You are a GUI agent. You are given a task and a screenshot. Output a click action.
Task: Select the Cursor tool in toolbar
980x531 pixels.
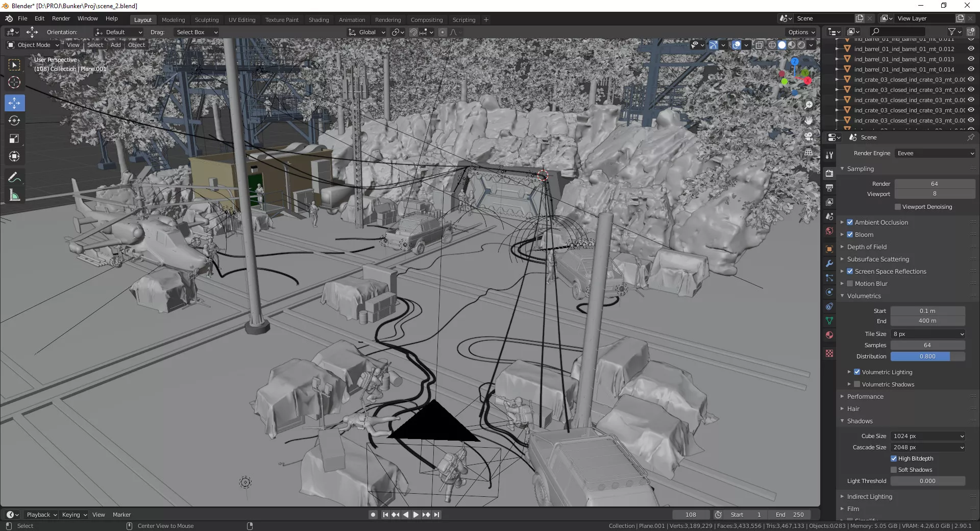pyautogui.click(x=14, y=83)
